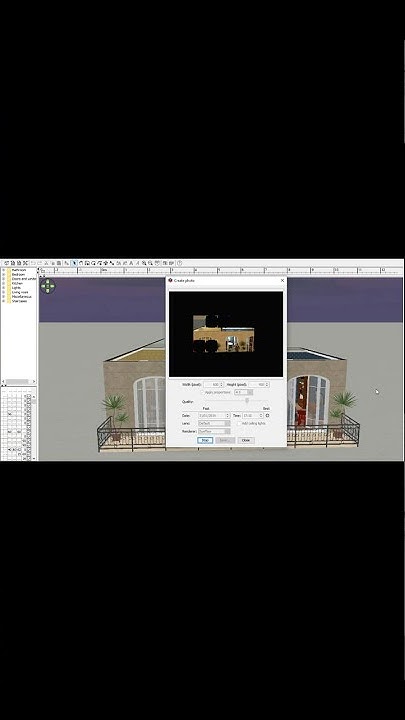Select the Miscellaneous folder label
Viewport: 405px width, 720px height.
coord(22,297)
